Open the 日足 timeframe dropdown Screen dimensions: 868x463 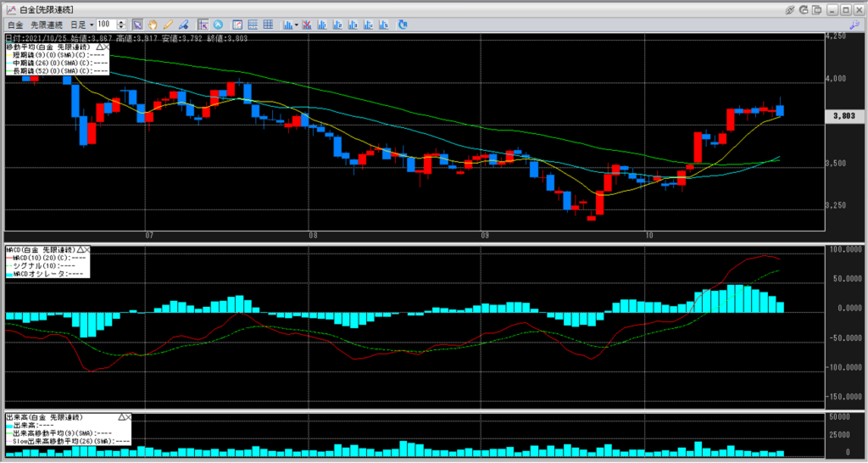click(82, 25)
